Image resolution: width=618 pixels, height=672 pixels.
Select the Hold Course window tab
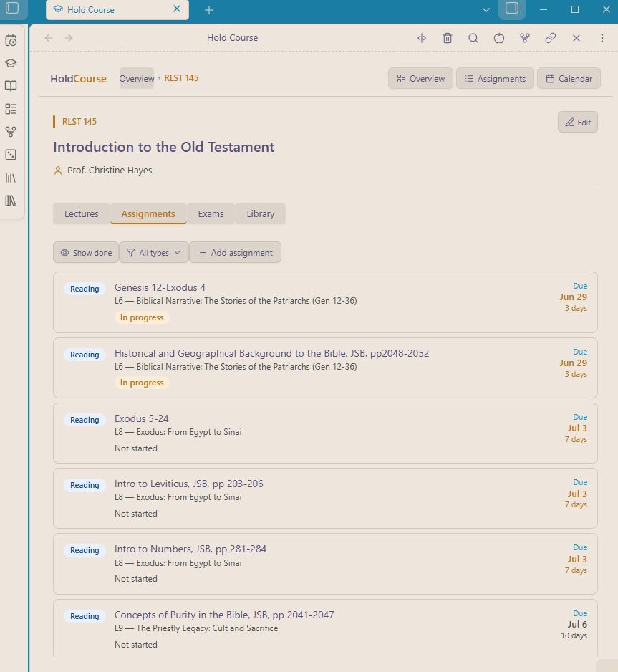(117, 9)
